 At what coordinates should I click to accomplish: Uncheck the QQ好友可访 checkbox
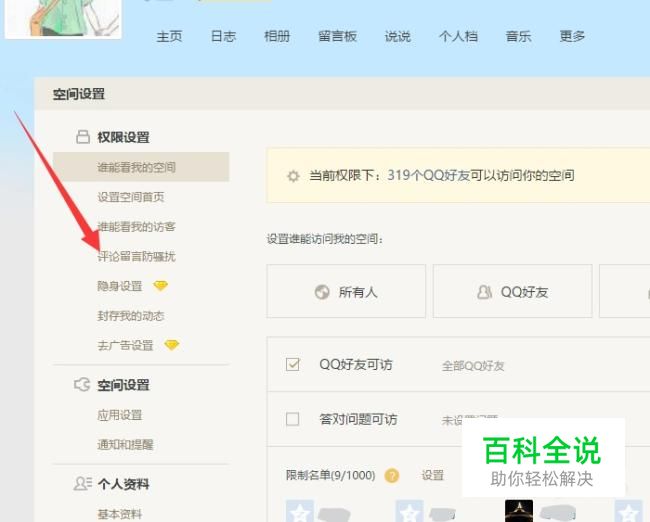point(293,364)
